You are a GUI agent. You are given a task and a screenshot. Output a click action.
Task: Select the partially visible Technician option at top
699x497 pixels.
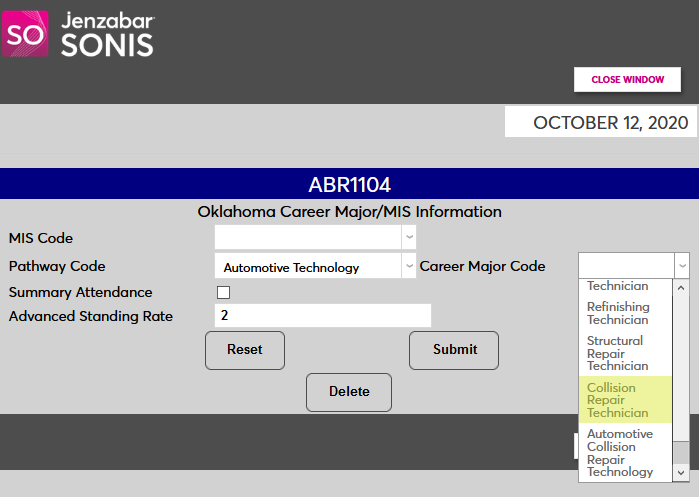625,286
